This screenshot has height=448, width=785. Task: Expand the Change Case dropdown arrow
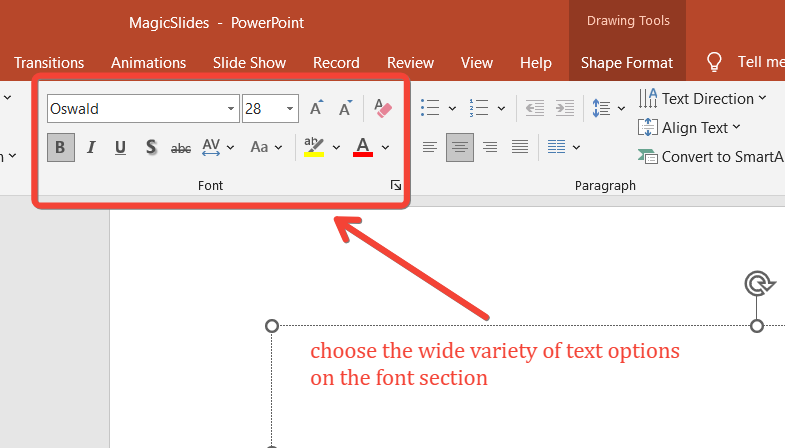tap(278, 148)
